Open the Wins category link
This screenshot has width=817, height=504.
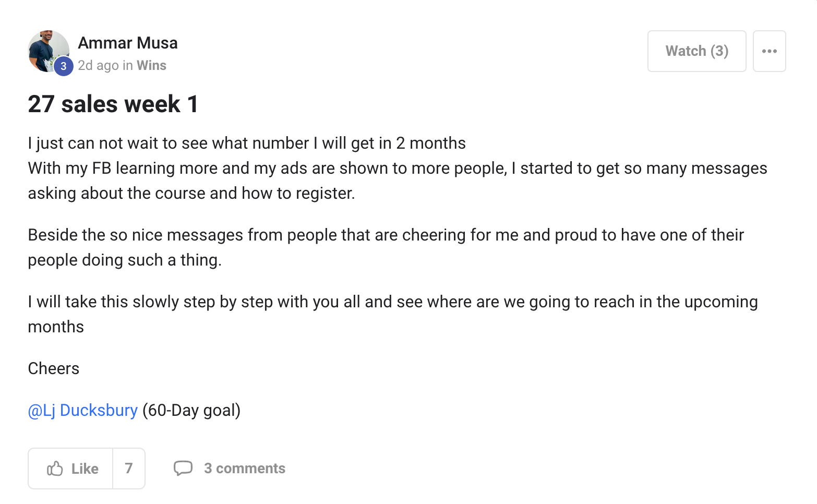pyautogui.click(x=151, y=65)
